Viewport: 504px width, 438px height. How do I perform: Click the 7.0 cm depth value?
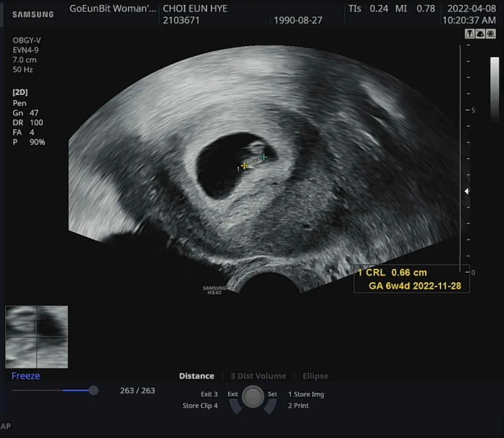pos(24,60)
